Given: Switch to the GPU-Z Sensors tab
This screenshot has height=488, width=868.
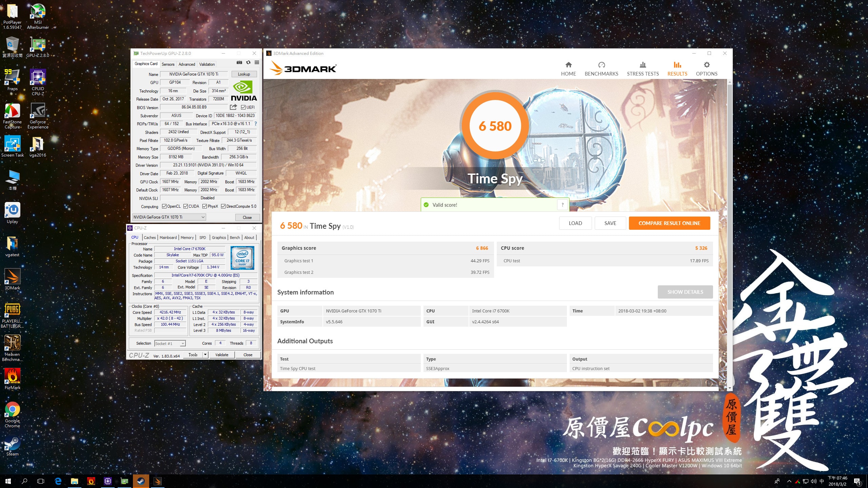Looking at the screenshot, I should tap(168, 64).
